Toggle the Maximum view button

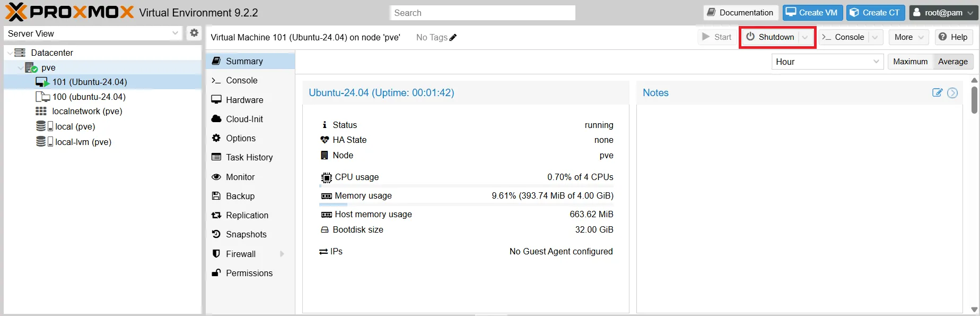click(x=911, y=62)
